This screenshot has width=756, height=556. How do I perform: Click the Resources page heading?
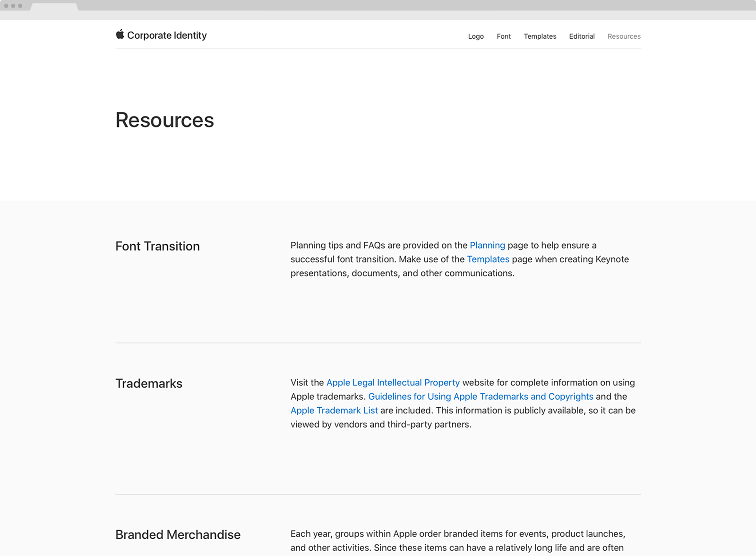165,120
